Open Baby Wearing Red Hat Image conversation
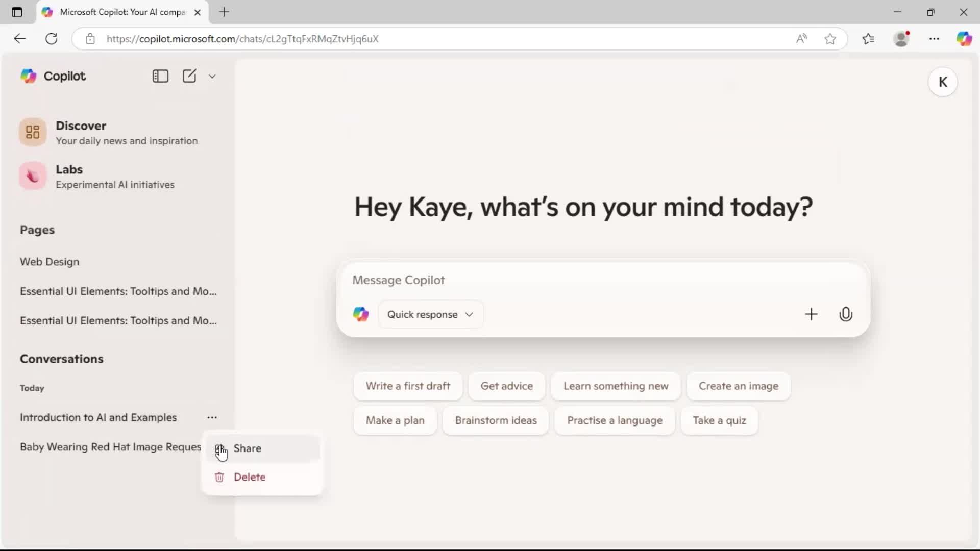This screenshot has height=551, width=980. [x=110, y=447]
